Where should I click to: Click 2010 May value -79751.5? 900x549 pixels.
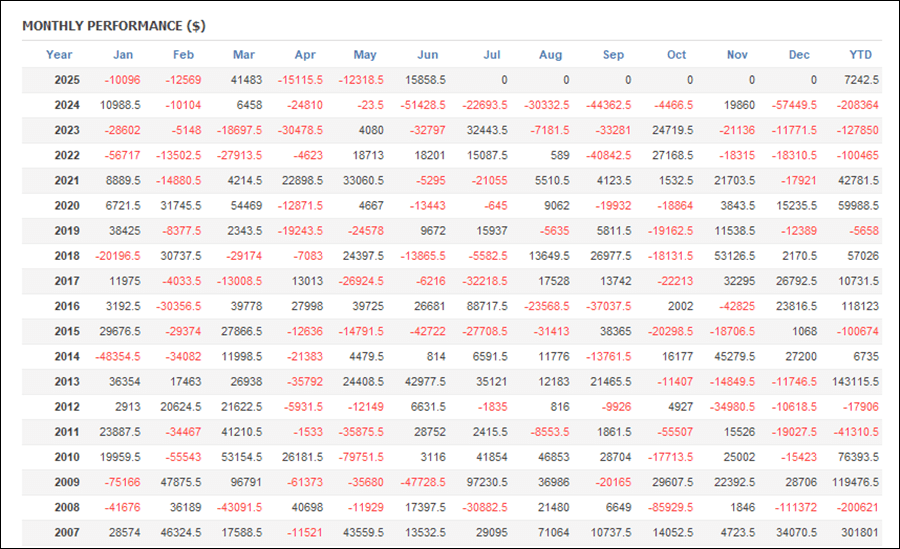point(361,457)
